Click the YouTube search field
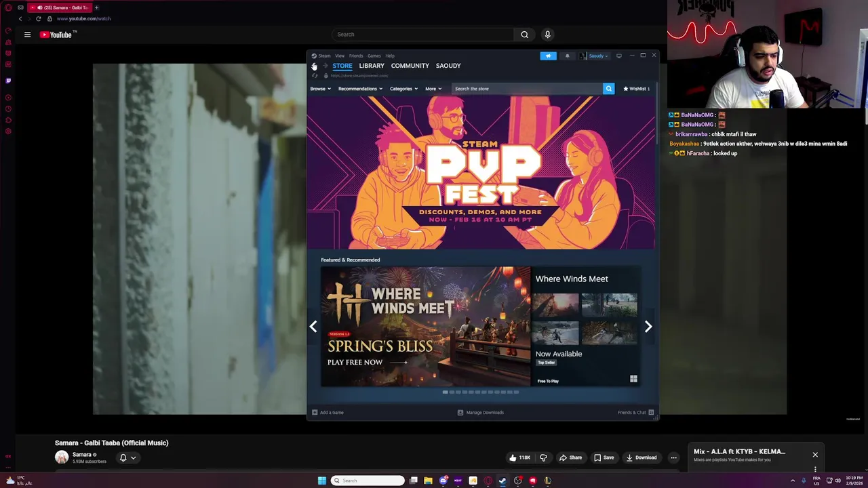The image size is (868, 488). tap(423, 35)
